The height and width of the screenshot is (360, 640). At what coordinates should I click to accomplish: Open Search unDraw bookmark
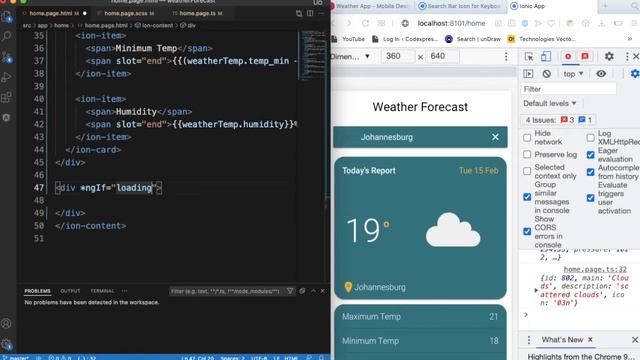point(473,39)
